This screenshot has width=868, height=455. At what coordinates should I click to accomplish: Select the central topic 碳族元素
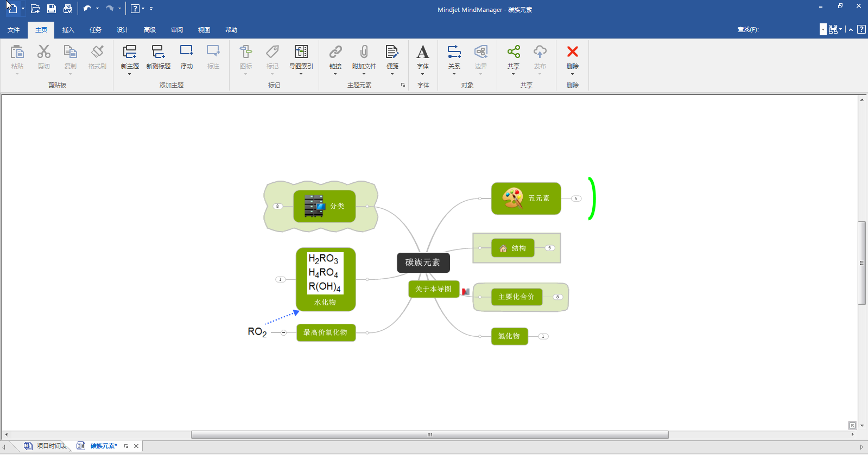click(423, 262)
